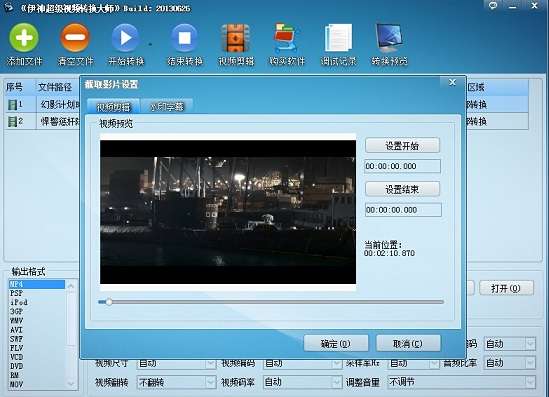The width and height of the screenshot is (549, 397).
Task: Click the video position slider handle
Action: click(x=109, y=301)
